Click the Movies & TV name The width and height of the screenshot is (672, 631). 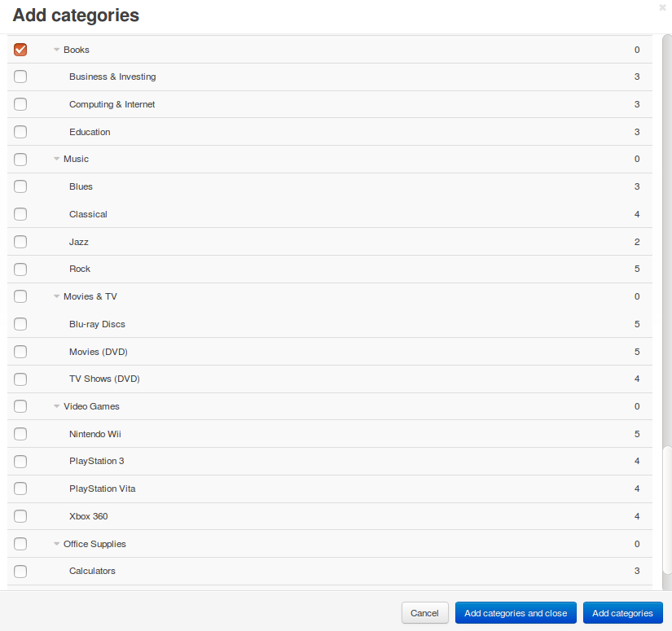[90, 296]
